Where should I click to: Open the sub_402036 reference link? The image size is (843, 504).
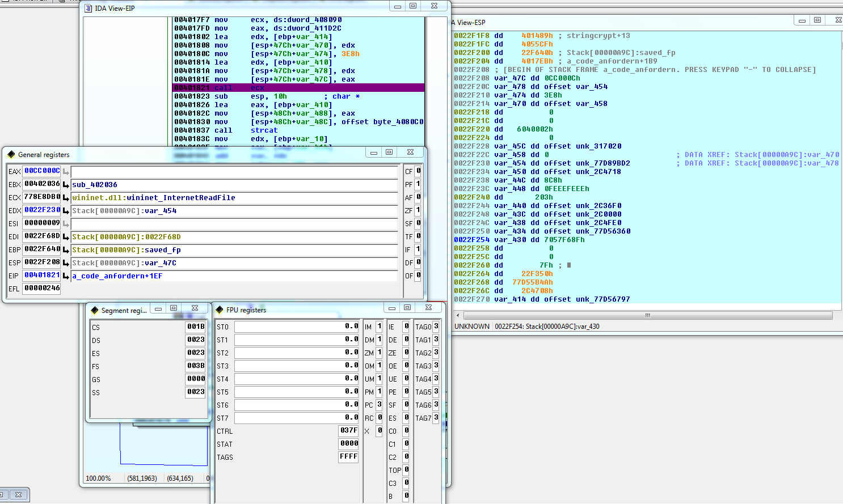pos(95,185)
